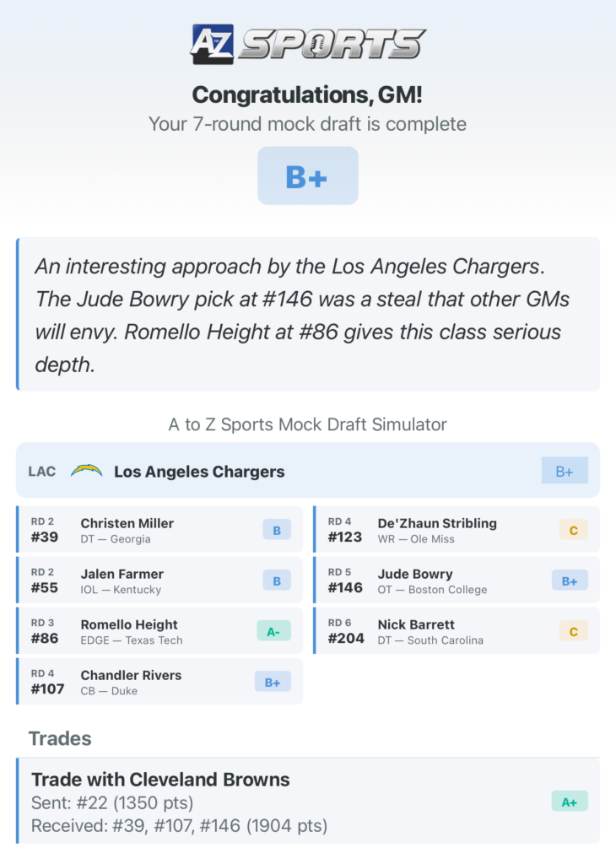
Task: Click Christen Miller's B grade badge
Action: point(277,530)
